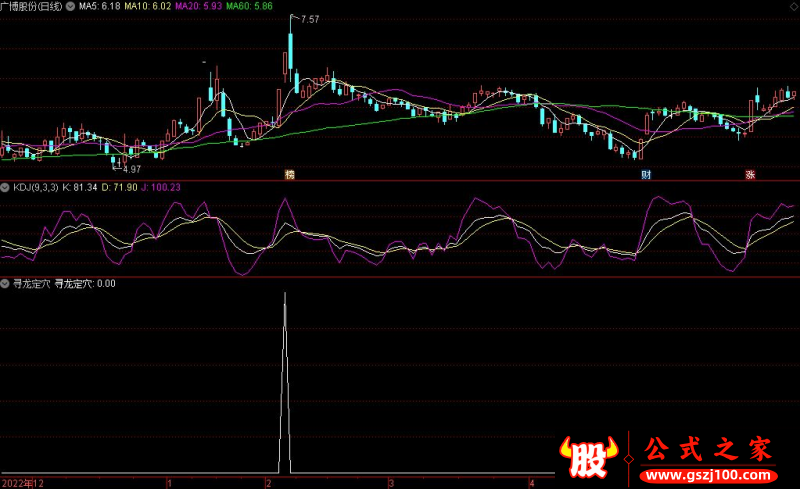Click the 7.57 high price label
The height and width of the screenshot is (489, 800).
pos(309,19)
